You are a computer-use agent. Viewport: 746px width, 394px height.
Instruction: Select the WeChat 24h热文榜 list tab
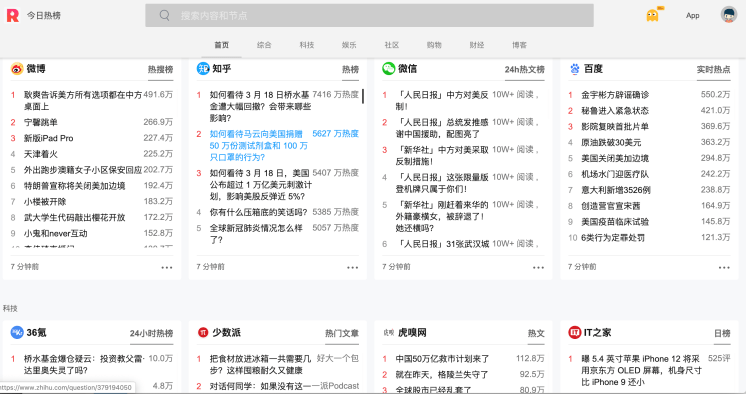click(x=524, y=69)
